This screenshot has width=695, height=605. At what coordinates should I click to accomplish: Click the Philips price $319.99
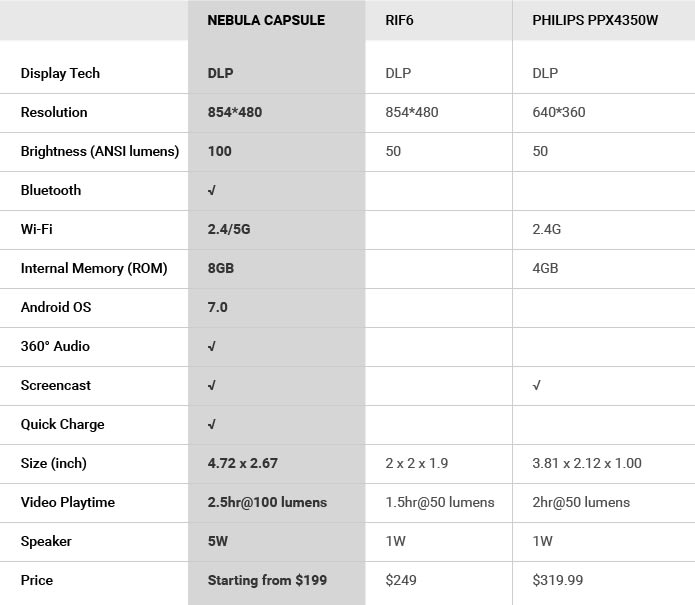pos(558,580)
